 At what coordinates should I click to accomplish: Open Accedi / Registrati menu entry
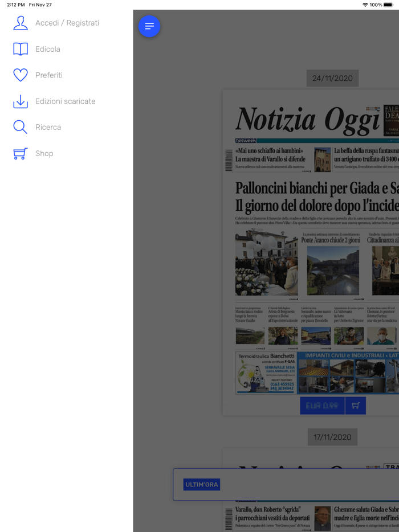67,23
